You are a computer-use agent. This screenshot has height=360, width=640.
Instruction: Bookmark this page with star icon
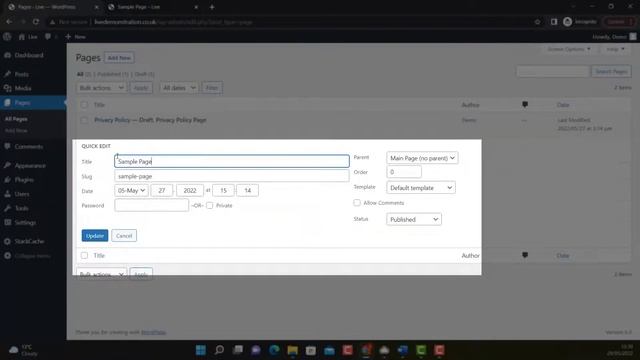pos(538,22)
